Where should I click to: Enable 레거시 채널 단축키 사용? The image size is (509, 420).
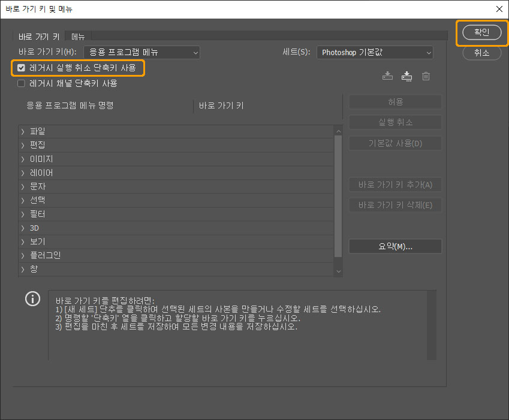21,83
